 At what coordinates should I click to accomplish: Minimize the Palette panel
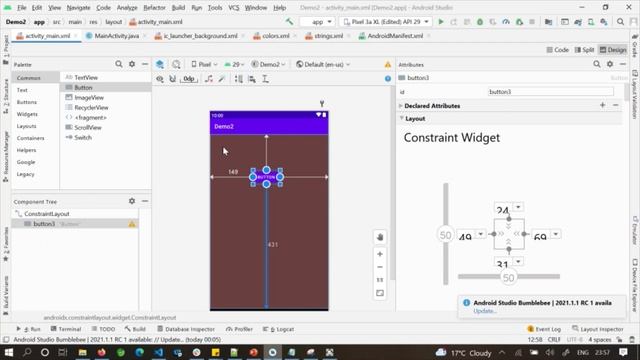tap(145, 64)
